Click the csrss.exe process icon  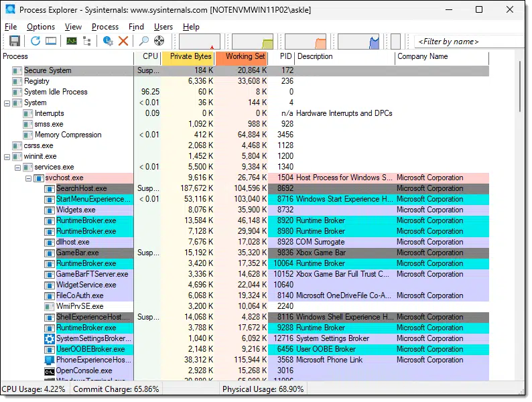pyautogui.click(x=17, y=146)
